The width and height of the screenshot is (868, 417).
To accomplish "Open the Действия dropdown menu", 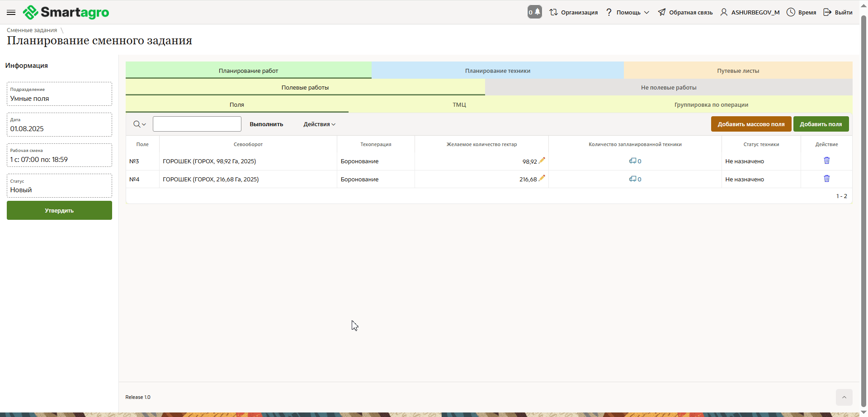I will 319,124.
